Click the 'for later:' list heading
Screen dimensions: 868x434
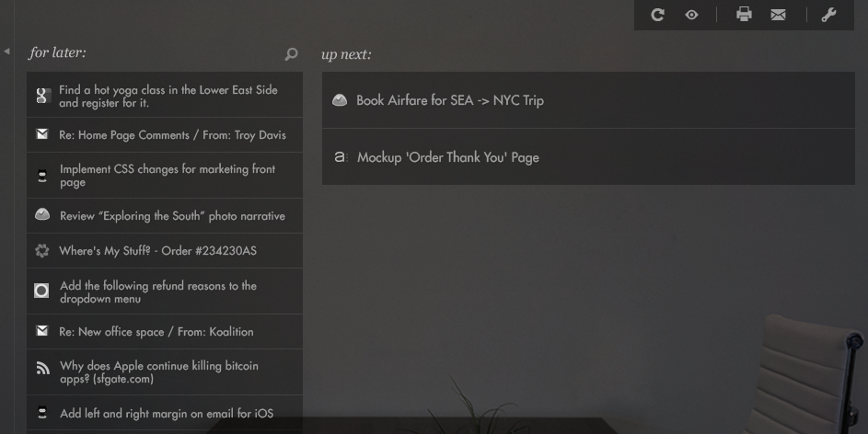click(58, 52)
